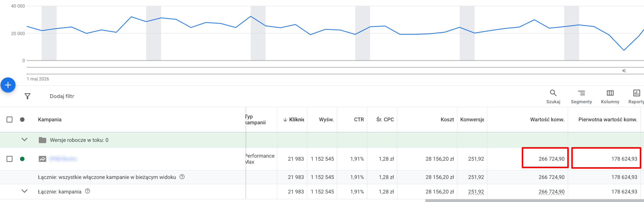Sort by Kliknięcia column header

pyautogui.click(x=294, y=120)
